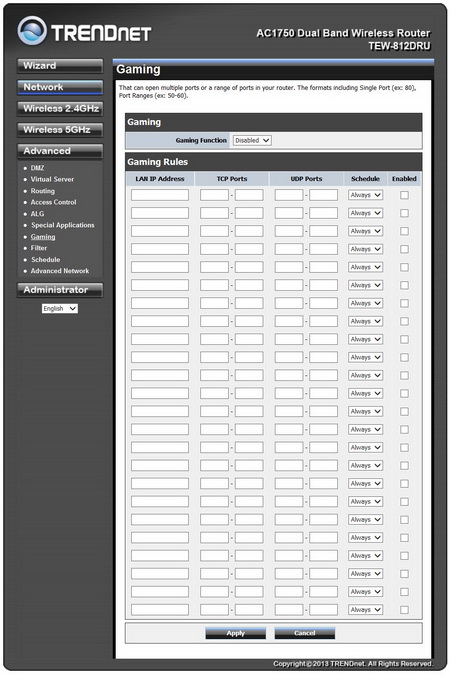Open the Schedule dropdown in sixth rule row
This screenshot has height=675, width=450.
coord(365,285)
